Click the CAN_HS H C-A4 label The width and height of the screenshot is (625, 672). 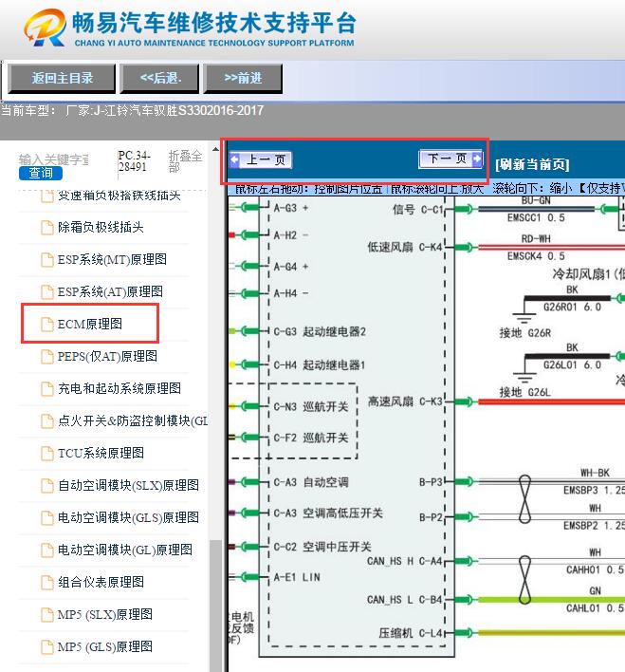coord(404,561)
